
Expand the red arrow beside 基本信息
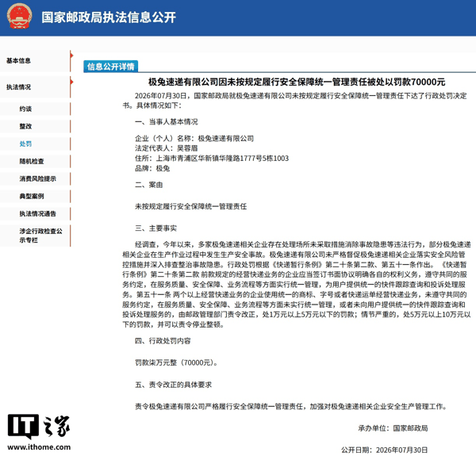[72, 56]
